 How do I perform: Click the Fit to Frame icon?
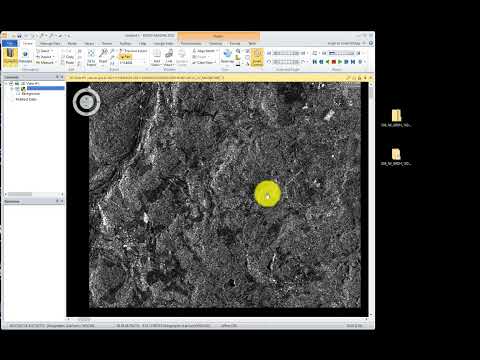pyautogui.click(x=91, y=57)
